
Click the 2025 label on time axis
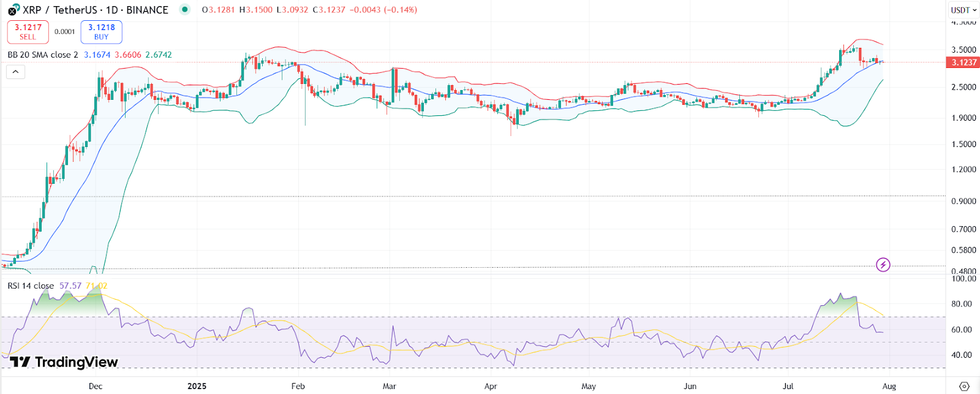coord(197,386)
